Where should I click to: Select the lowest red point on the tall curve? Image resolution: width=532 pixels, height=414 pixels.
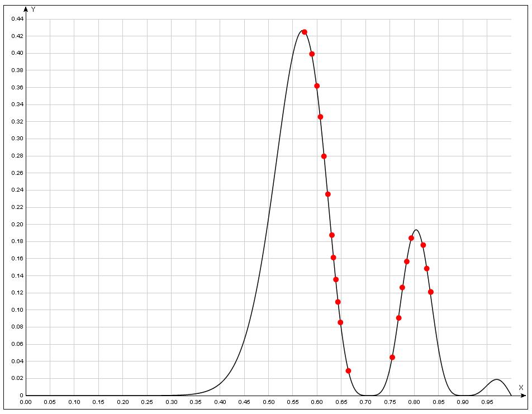[348, 371]
